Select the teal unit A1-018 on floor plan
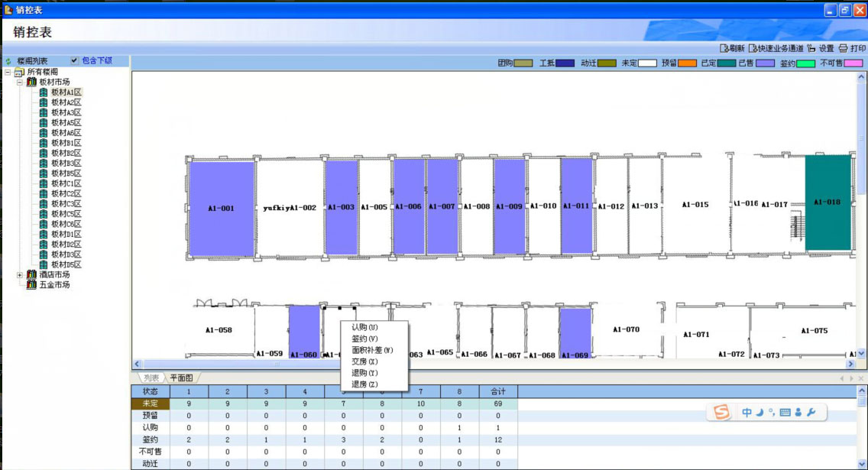The image size is (868, 470). [828, 203]
